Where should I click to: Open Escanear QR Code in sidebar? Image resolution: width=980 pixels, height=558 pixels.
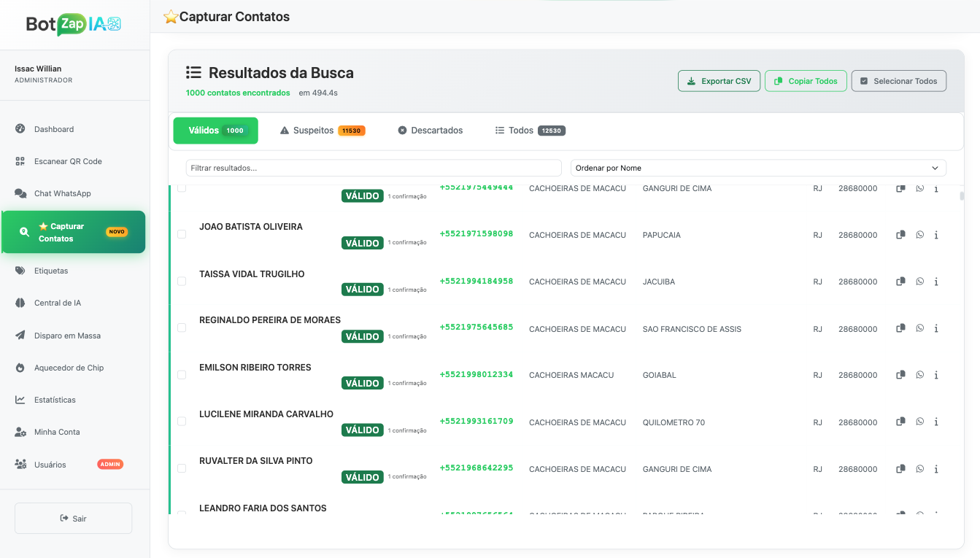click(68, 161)
